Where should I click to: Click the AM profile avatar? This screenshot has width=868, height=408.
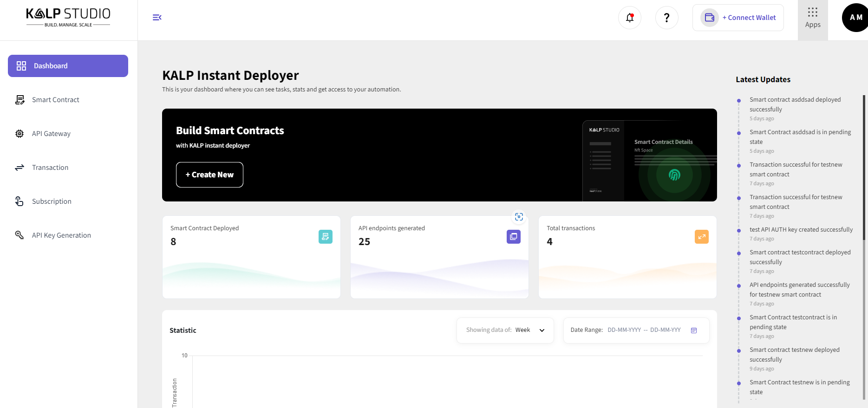[855, 18]
